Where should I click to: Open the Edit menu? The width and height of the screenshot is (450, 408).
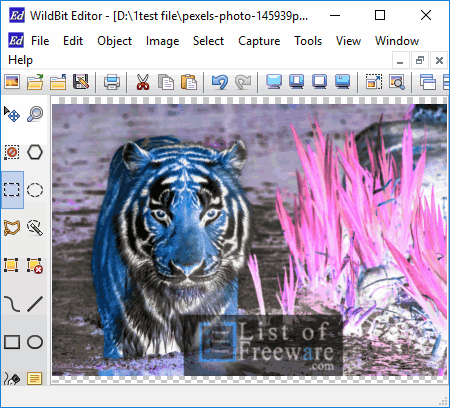[x=73, y=41]
